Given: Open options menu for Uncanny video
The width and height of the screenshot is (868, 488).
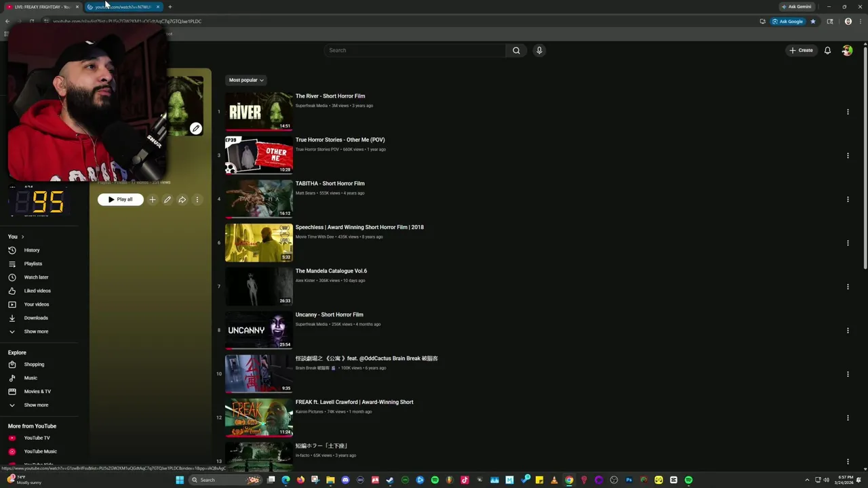Looking at the screenshot, I should 848,330.
